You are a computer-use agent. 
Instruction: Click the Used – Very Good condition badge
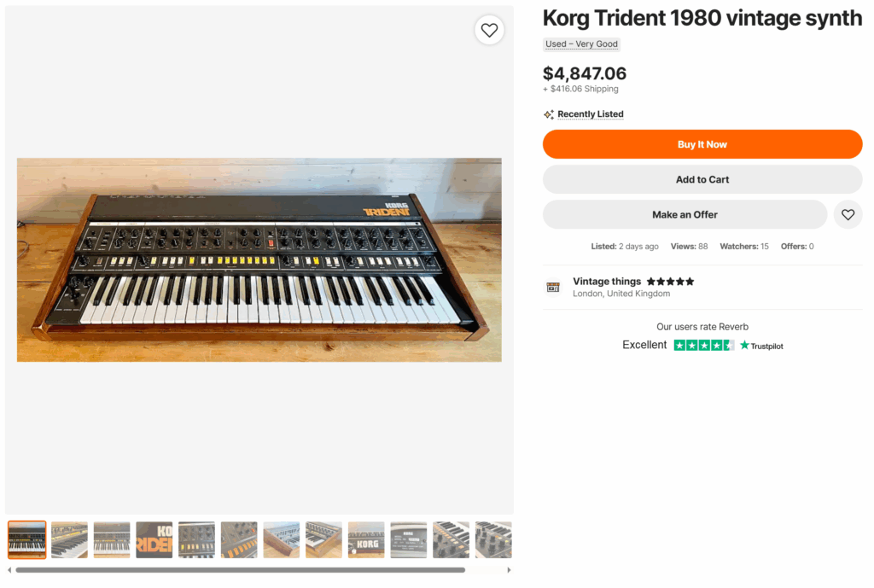[x=582, y=44]
